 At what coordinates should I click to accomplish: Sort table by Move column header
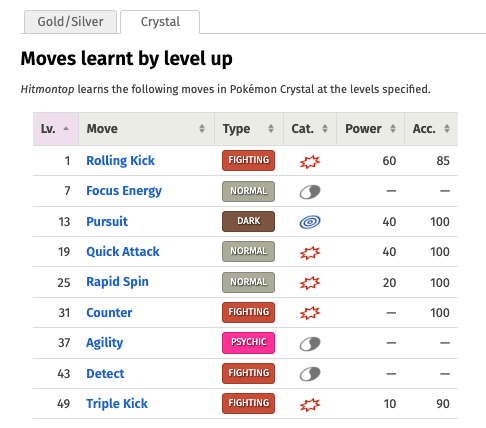146,129
